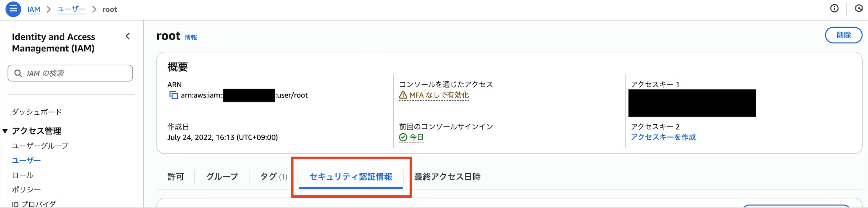Switch to 最終アクセス日時 tab
868x208 pixels.
click(447, 176)
